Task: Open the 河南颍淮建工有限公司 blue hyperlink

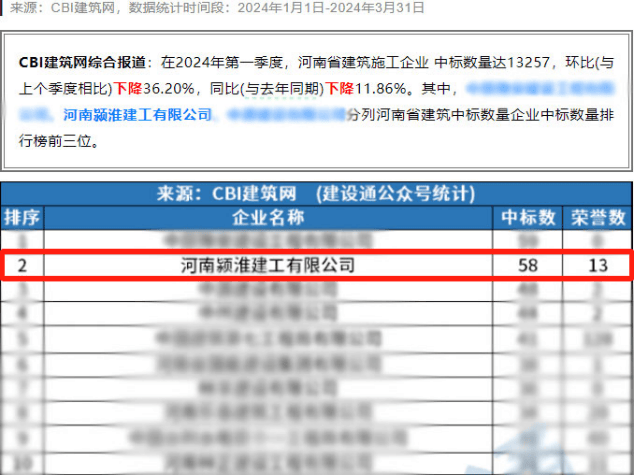Action: pyautogui.click(x=137, y=115)
